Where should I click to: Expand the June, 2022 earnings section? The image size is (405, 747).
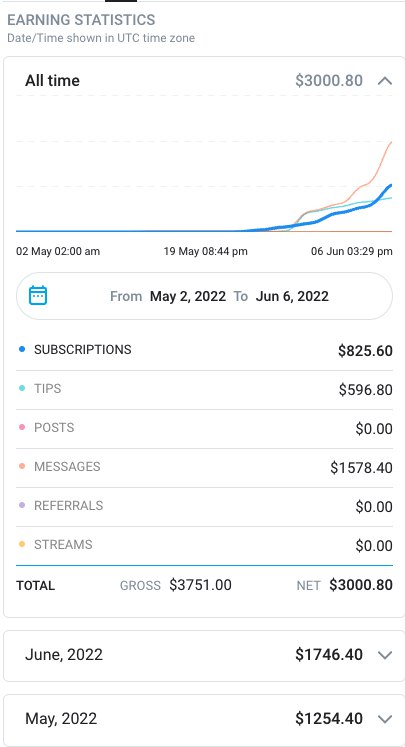coord(385,655)
